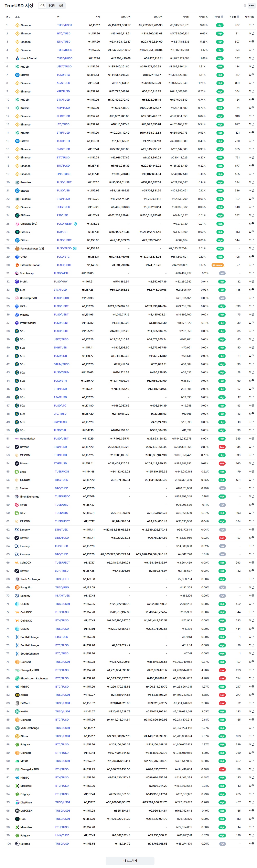
Task: Click the Hoo exchange logo
Action: coord(17,819)
